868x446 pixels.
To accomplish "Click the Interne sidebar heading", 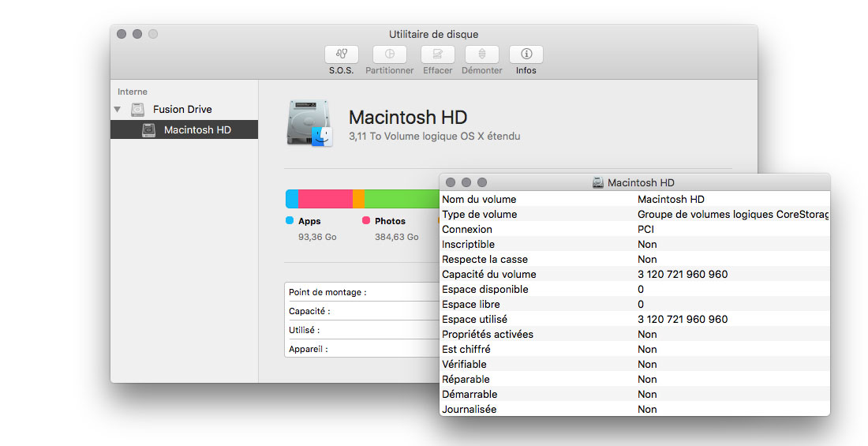I will (x=133, y=92).
